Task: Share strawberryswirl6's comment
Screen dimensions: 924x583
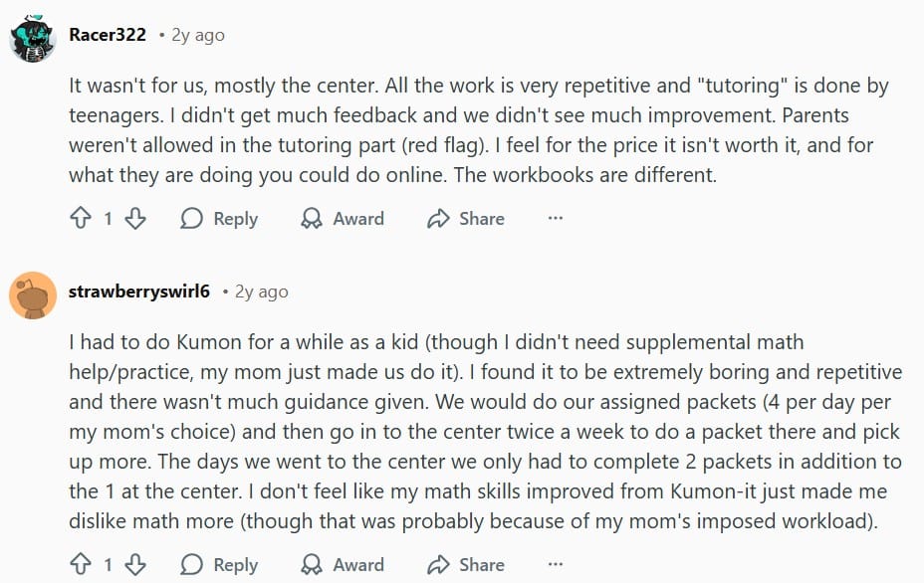Action: pyautogui.click(x=465, y=565)
